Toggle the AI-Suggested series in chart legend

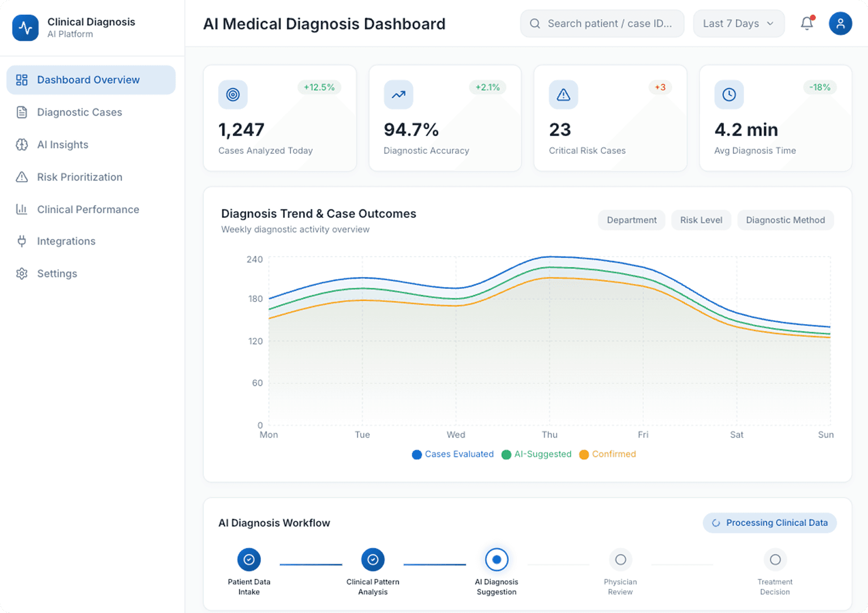[x=536, y=454]
